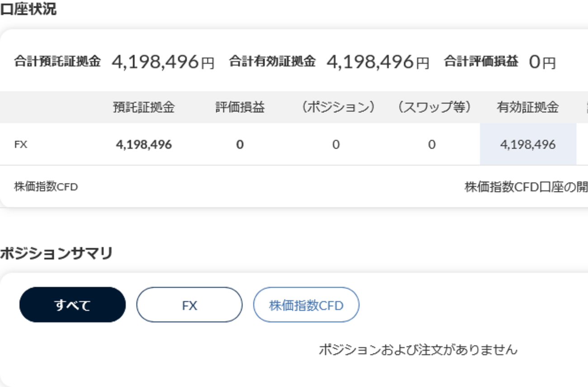
Task: Select the FX position filter button
Action: (x=189, y=305)
